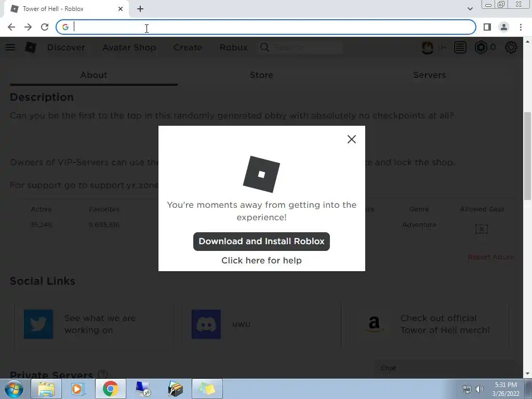
Task: Open Windows Media Player from taskbar
Action: (x=78, y=389)
